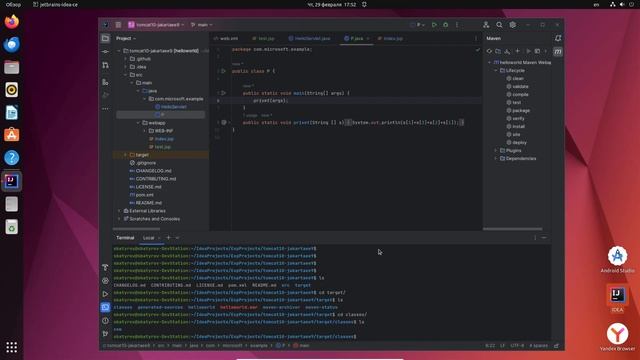The height and width of the screenshot is (360, 640).
Task: Open project name dropdown in title bar
Action: 156,25
